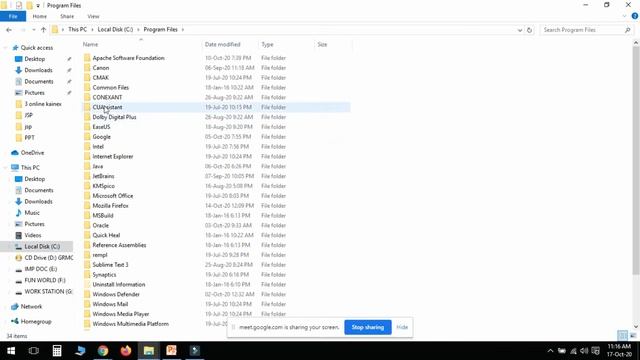Open the Home ribbon tab
Image resolution: width=640 pixels, height=360 pixels.
point(40,16)
